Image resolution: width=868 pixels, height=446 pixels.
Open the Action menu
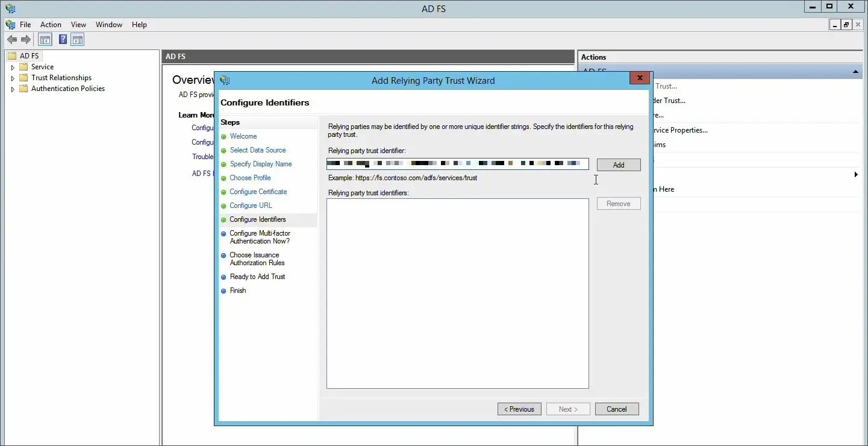coord(51,25)
